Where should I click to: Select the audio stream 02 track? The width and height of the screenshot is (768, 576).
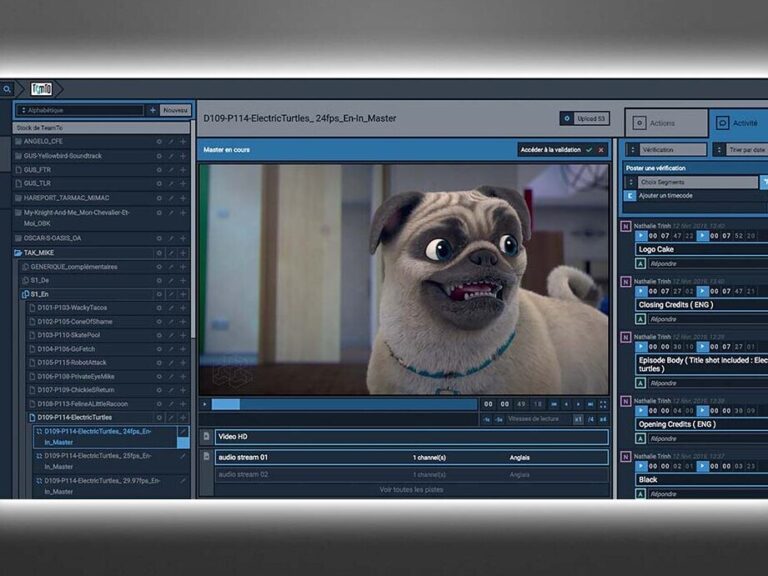pyautogui.click(x=411, y=475)
